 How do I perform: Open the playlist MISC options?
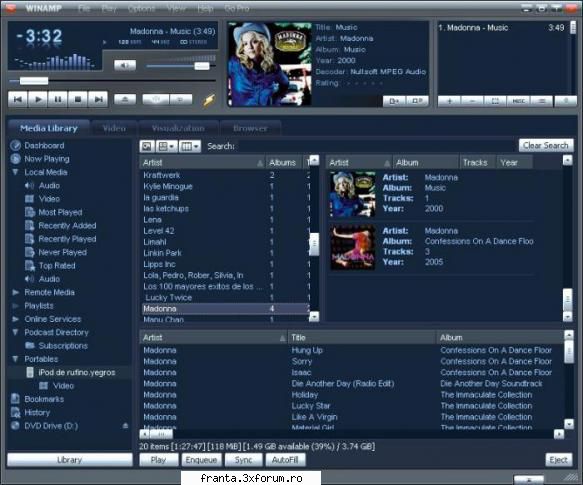[518, 101]
